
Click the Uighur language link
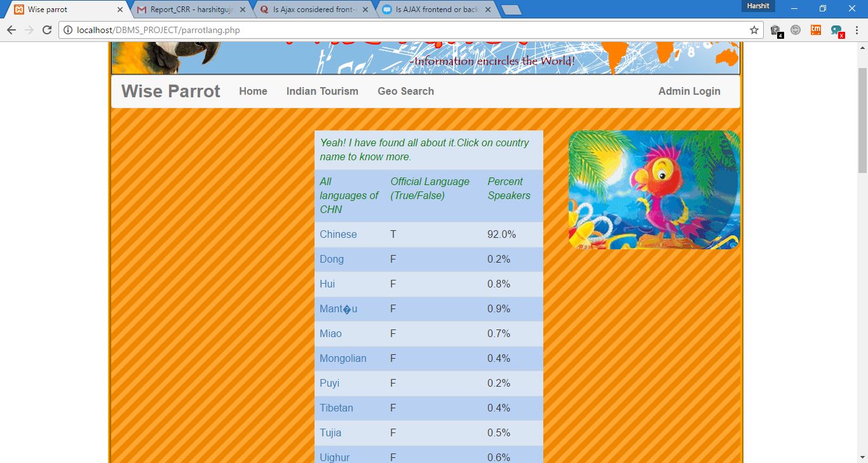coord(334,457)
